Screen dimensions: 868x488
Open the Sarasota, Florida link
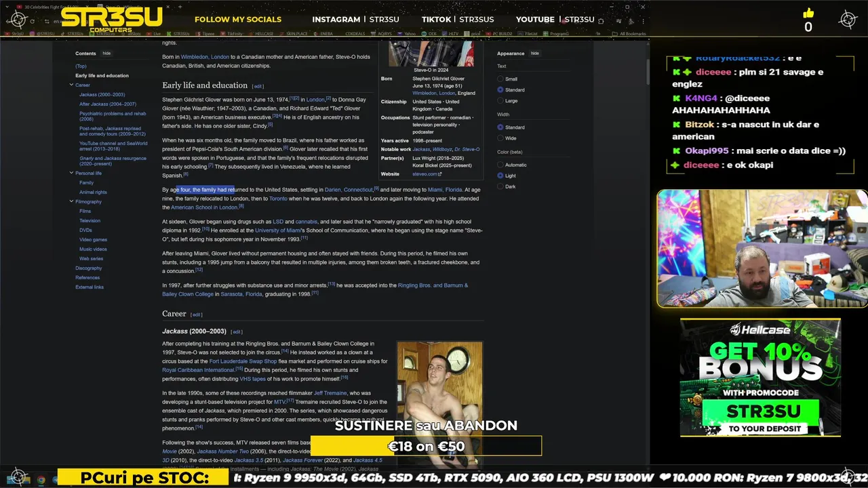point(241,294)
